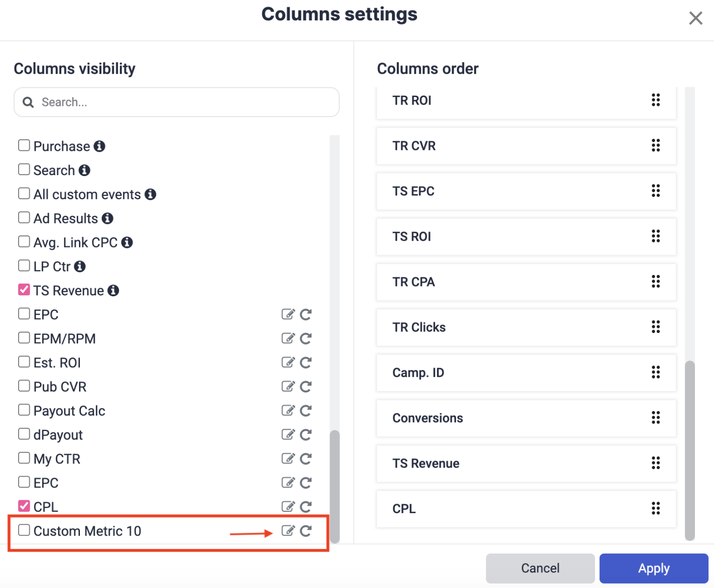Reset the dPayout metric
Screen dimensions: 714x588
click(306, 435)
